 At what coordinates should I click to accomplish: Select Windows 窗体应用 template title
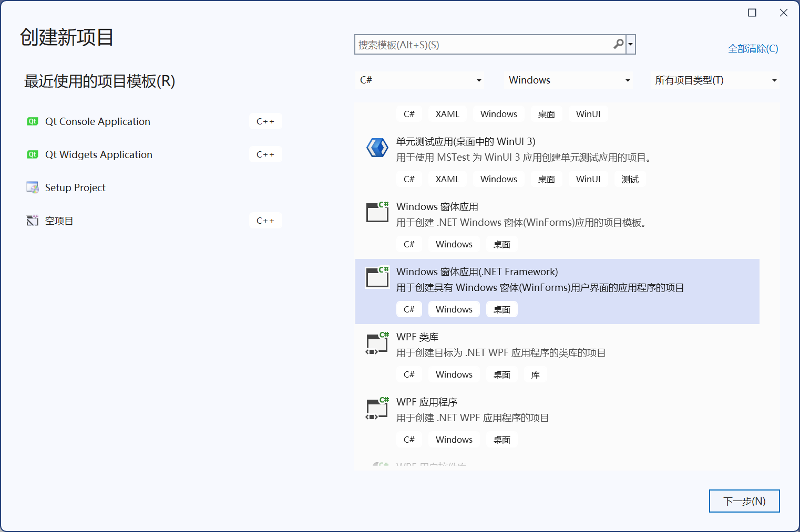pos(437,206)
